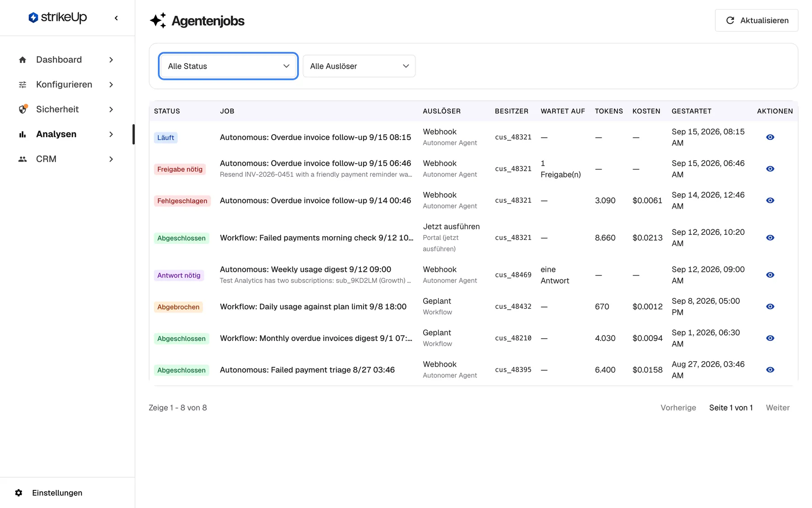Click the Jetzt ausführen trigger cell
This screenshot has height=508, width=812.
pyautogui.click(x=451, y=238)
